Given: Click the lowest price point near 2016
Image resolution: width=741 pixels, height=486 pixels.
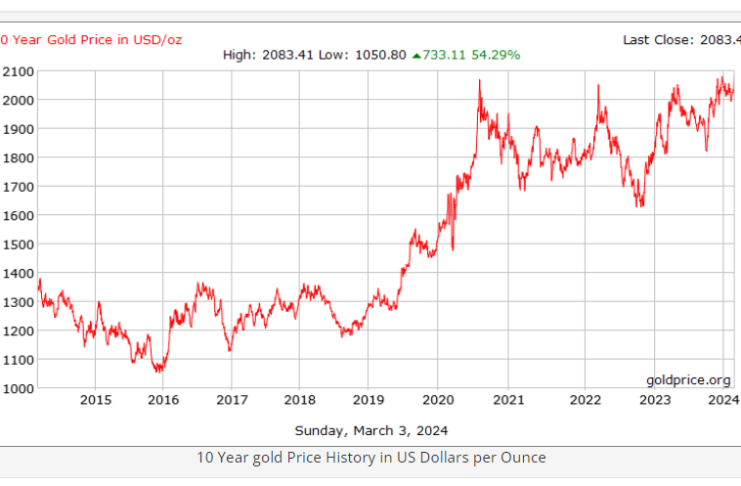Looking at the screenshot, I should 158,370.
